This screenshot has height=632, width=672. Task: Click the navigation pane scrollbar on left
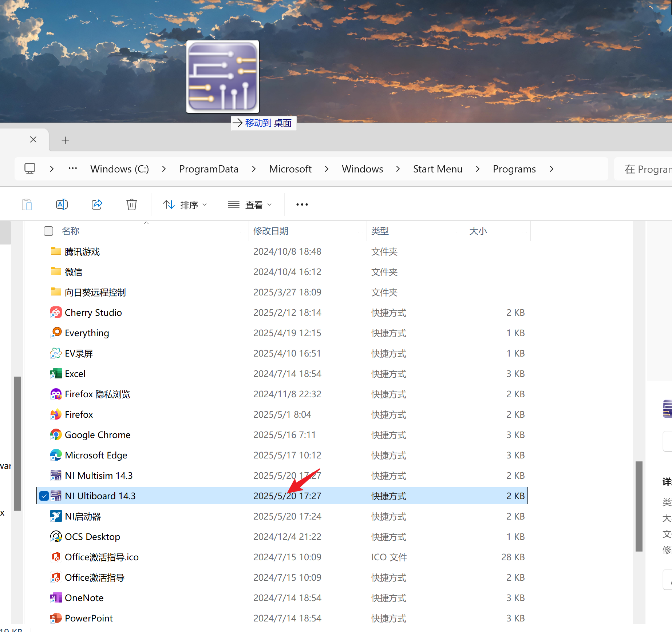coord(17,444)
